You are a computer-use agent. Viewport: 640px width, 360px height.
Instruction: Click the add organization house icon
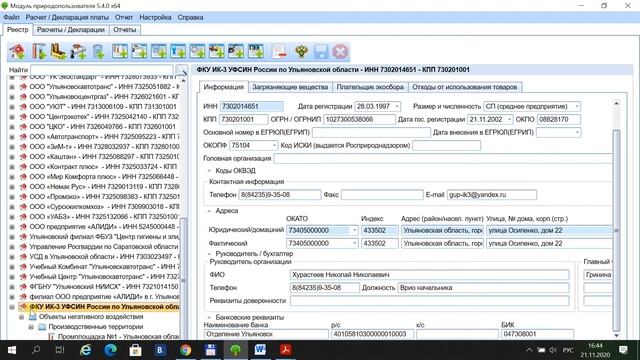pos(17,51)
